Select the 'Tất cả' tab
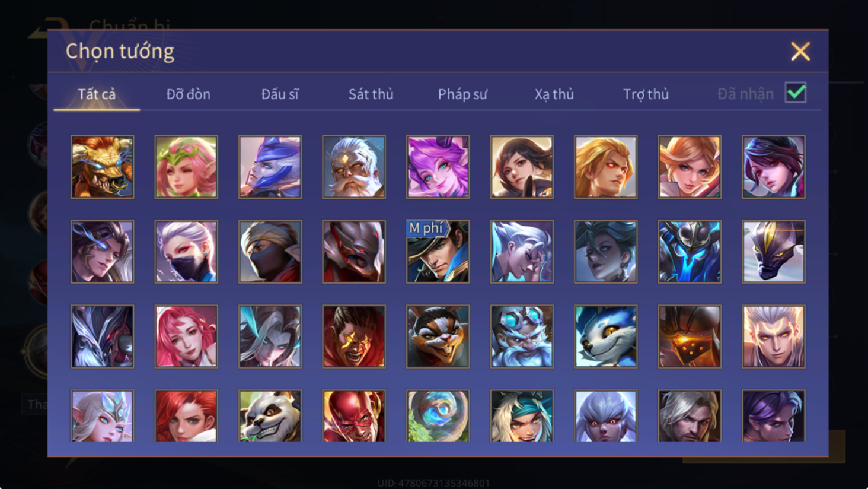This screenshot has width=868, height=489. coord(97,94)
